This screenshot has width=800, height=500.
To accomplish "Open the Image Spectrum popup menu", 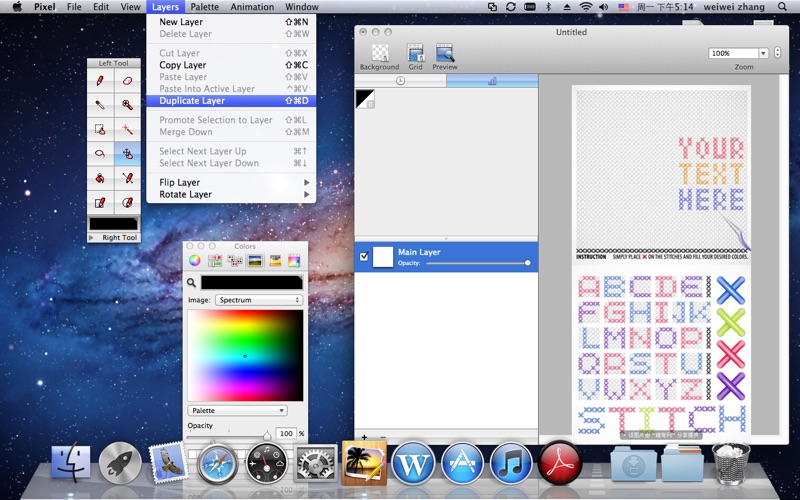I will pos(259,300).
